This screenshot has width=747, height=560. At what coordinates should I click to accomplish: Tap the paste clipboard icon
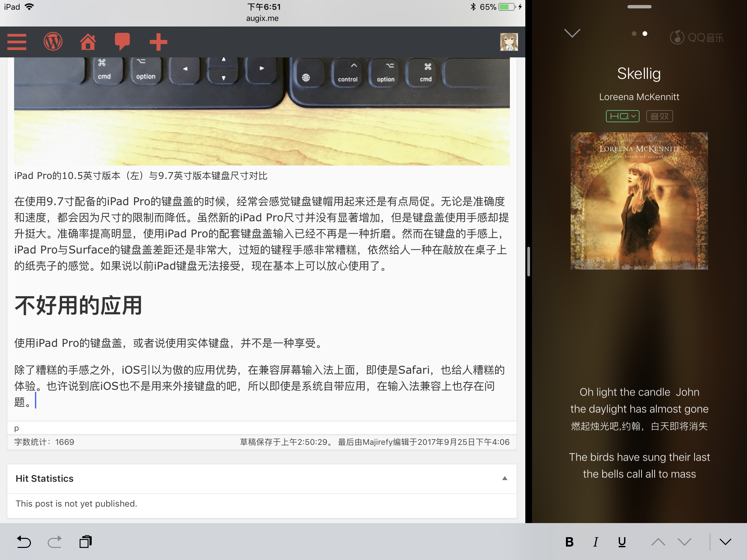(85, 542)
